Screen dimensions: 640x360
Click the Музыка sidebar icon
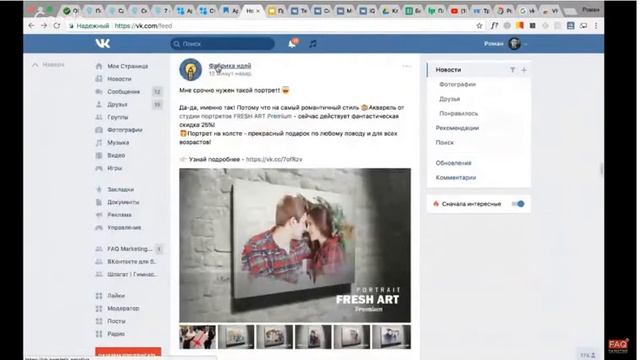click(x=99, y=142)
